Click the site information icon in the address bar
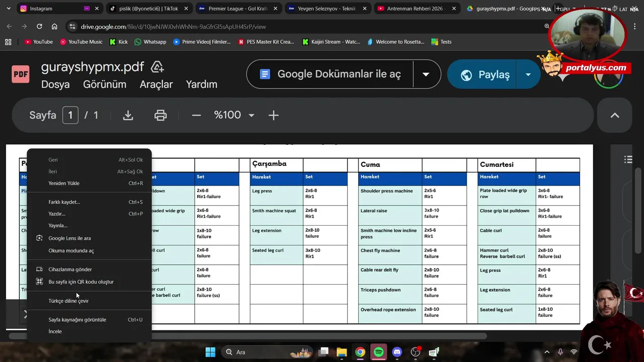Viewport: 644px width, 362px height. 72,27
